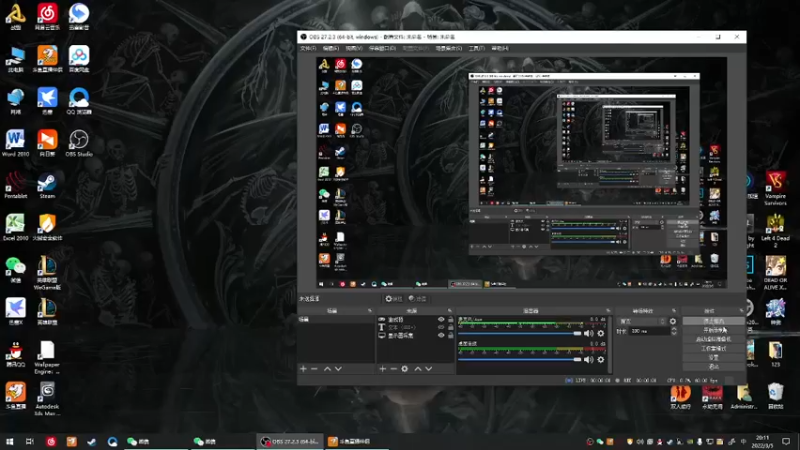Screen dimensions: 800x450
Task: Mute the mic/Aux audio channel
Action: (x=588, y=333)
